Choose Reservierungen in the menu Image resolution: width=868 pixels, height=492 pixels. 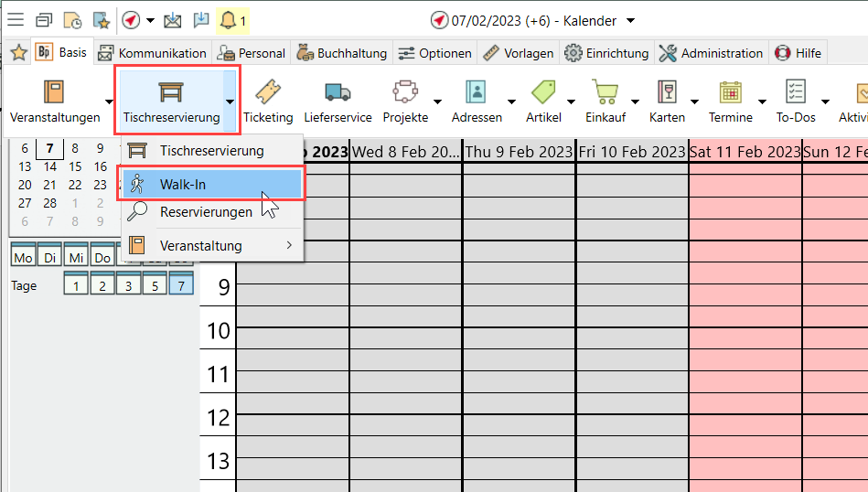[205, 212]
